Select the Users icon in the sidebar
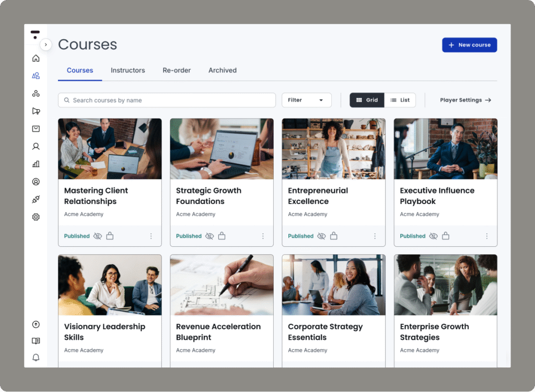This screenshot has height=392, width=535. click(36, 76)
